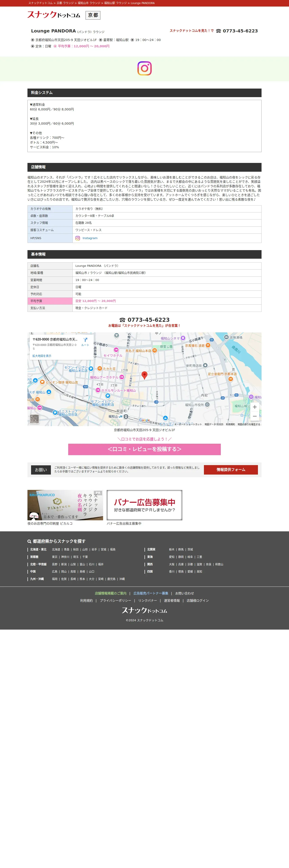Zoom in the map with the plus button
The width and height of the screenshot is (289, 868).
point(255,407)
